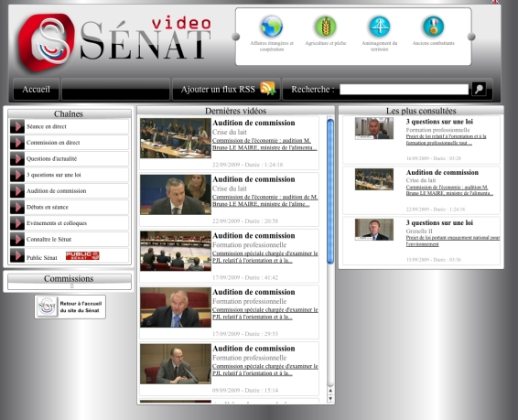The width and height of the screenshot is (518, 420).
Task: Select the Anciens combattants medal icon
Action: click(433, 27)
